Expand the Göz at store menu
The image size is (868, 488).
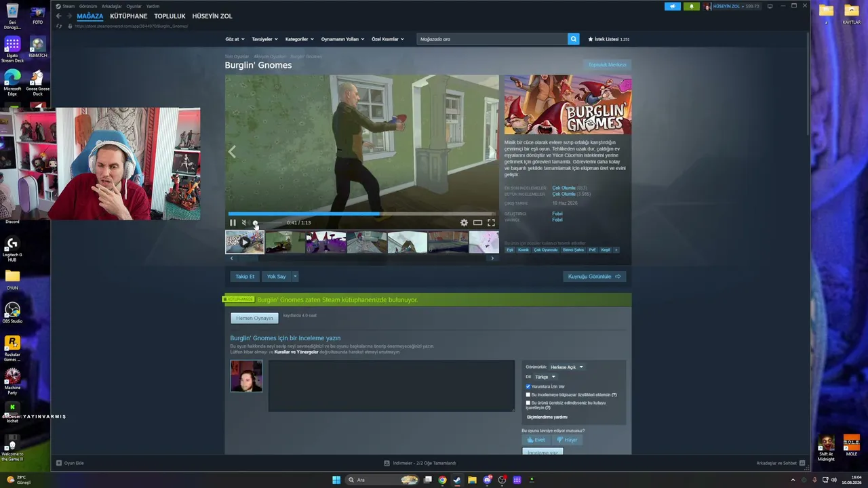pyautogui.click(x=234, y=39)
